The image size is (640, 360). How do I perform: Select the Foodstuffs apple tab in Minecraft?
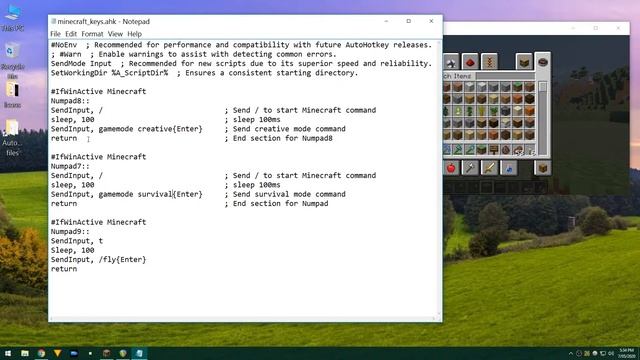pyautogui.click(x=451, y=168)
